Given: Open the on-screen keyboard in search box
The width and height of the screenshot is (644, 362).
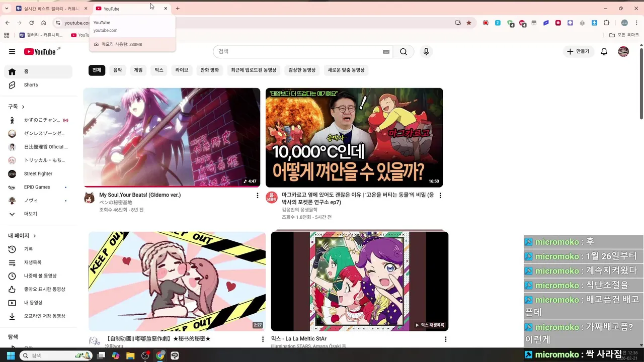Looking at the screenshot, I should click(x=386, y=52).
